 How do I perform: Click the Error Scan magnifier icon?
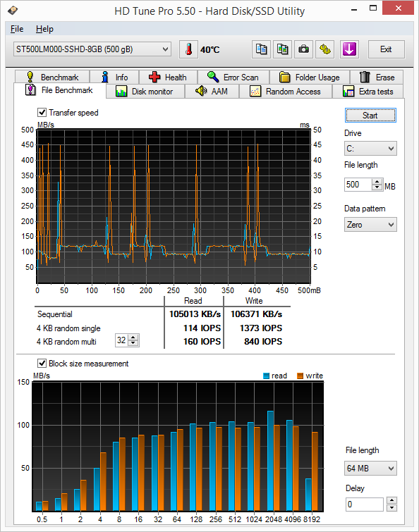coord(213,77)
